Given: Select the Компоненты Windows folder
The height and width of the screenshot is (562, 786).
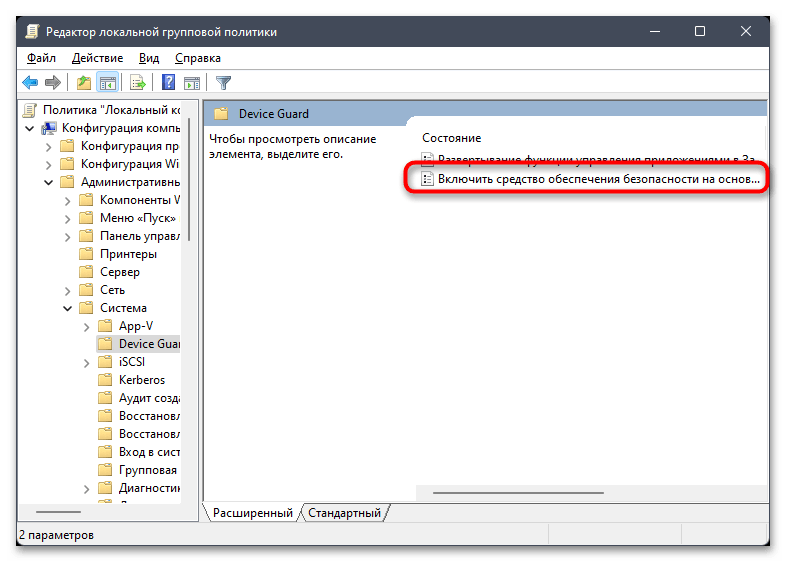Looking at the screenshot, I should (x=130, y=200).
